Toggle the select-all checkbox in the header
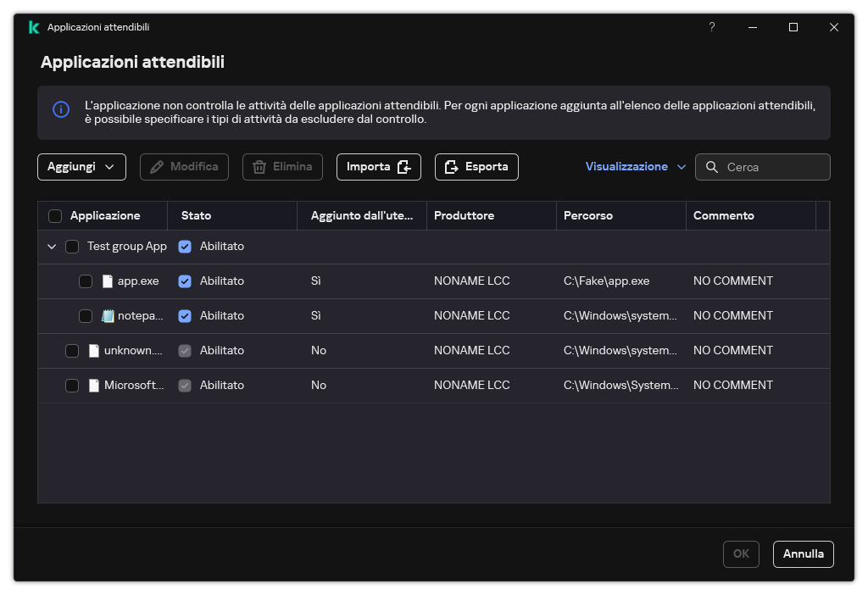Image resolution: width=868 pixels, height=595 pixels. (55, 215)
